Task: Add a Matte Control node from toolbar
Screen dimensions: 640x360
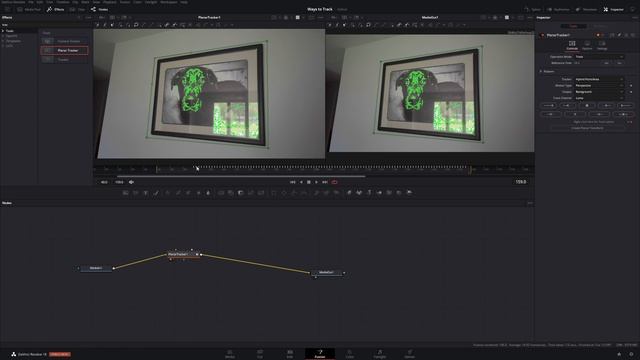Action: pyautogui.click(x=241, y=193)
